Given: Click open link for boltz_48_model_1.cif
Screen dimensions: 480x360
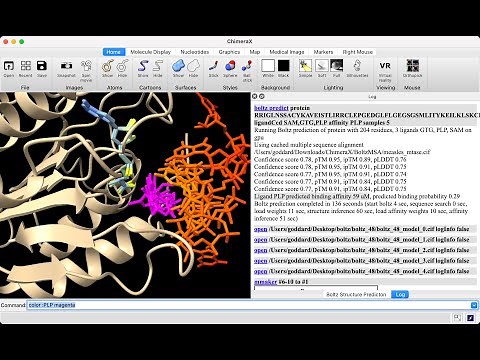Looking at the screenshot, I should (261, 240).
